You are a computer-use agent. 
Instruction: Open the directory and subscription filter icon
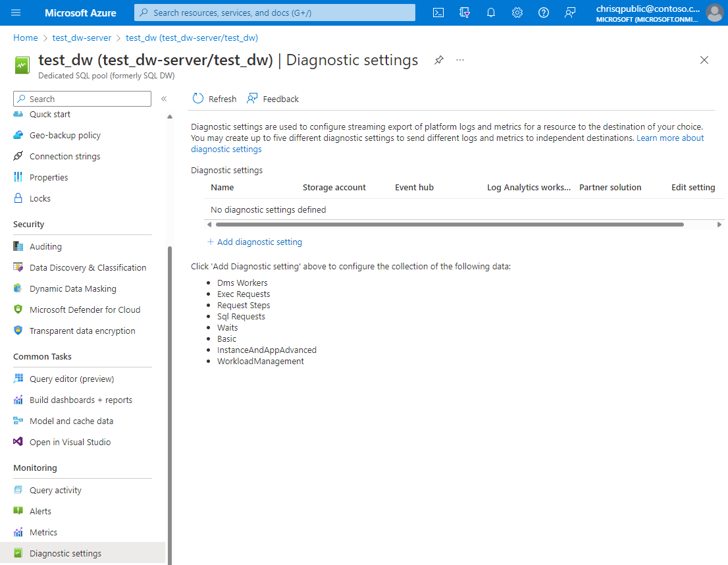click(465, 13)
